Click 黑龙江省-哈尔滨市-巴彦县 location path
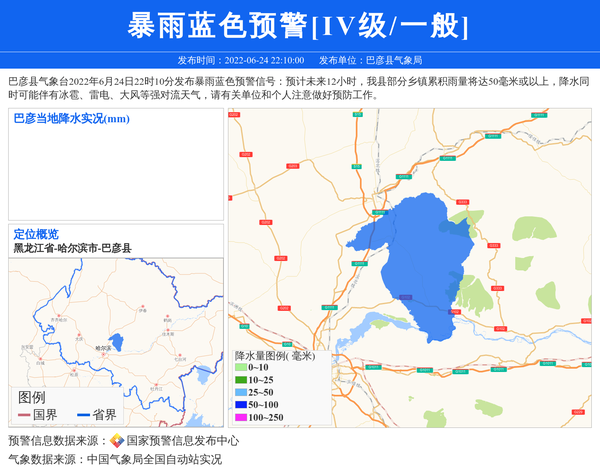The height and width of the screenshot is (471, 600). click(x=72, y=248)
